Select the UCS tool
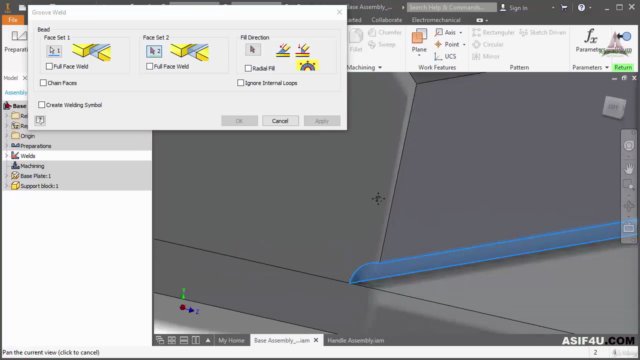This screenshot has width=640, height=360. pyautogui.click(x=445, y=56)
